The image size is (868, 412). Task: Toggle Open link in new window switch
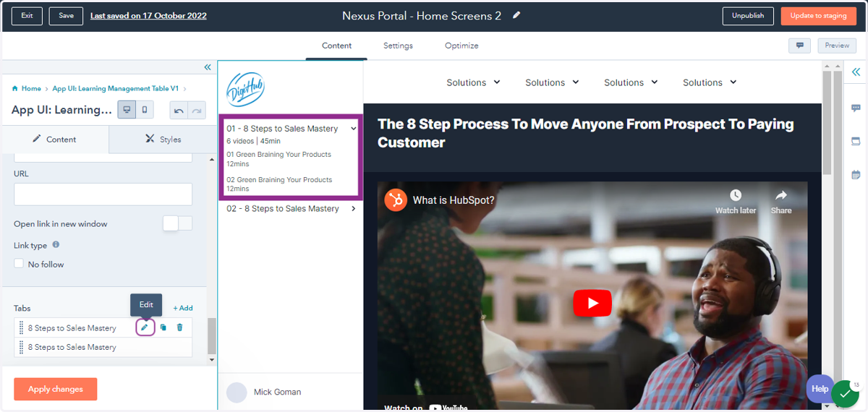(178, 223)
